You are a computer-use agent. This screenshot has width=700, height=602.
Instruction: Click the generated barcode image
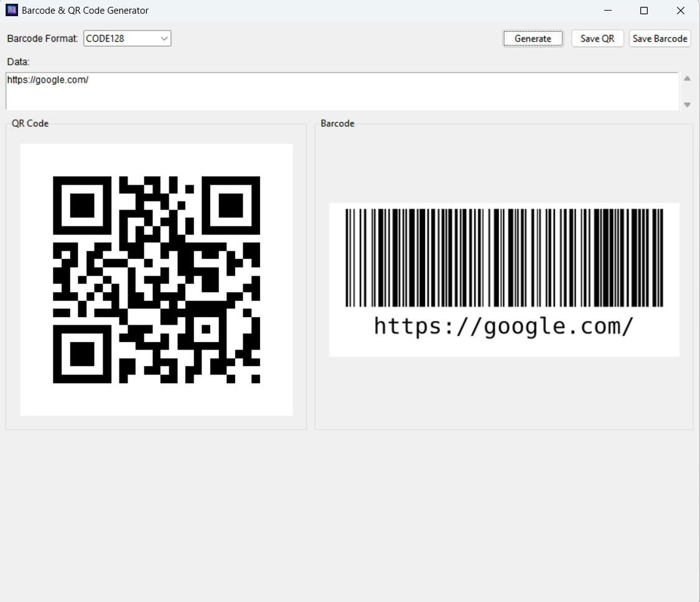coord(504,261)
